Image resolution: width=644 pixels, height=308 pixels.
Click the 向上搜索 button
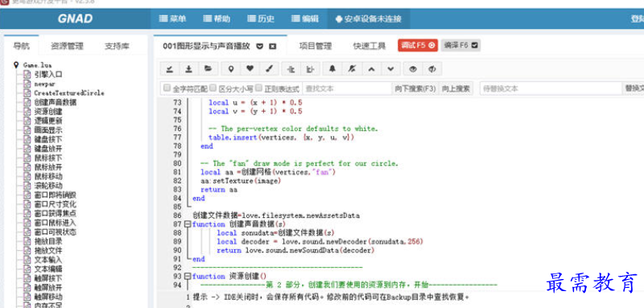(x=456, y=88)
